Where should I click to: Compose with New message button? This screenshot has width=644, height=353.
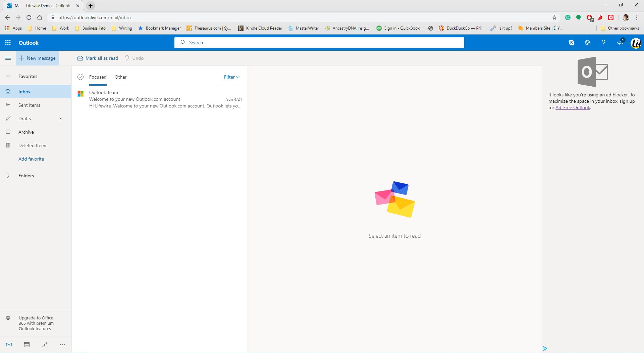tap(37, 58)
